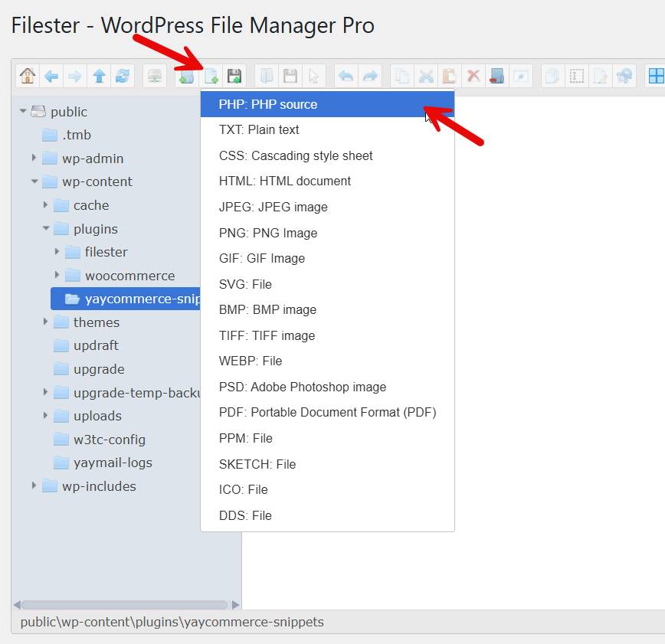Click the red Delete icon
The height and width of the screenshot is (644, 665).
coord(473,76)
